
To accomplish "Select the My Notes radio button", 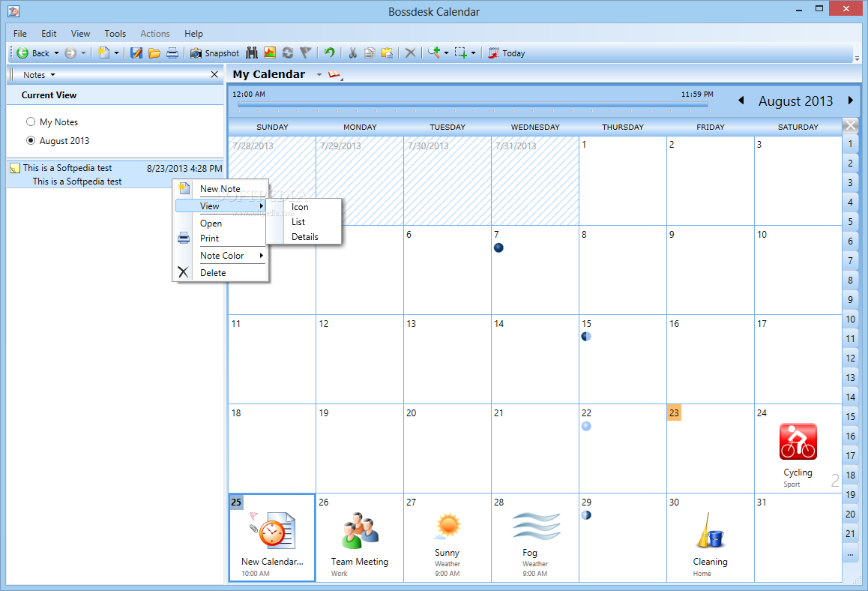I will [x=31, y=121].
